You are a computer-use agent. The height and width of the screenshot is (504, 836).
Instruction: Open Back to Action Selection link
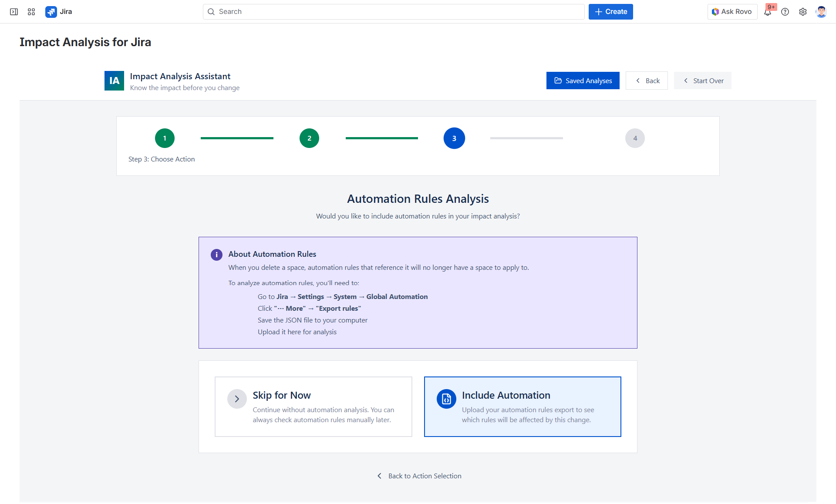click(x=425, y=476)
